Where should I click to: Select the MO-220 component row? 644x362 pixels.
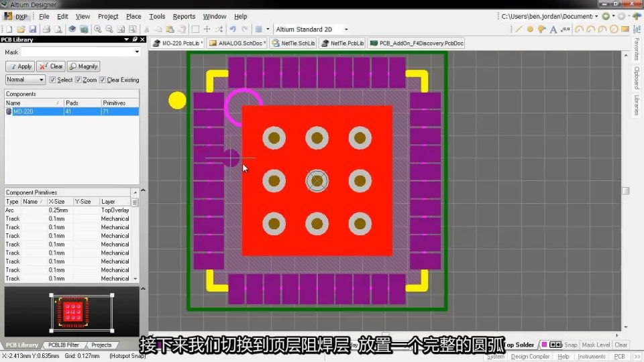click(72, 112)
